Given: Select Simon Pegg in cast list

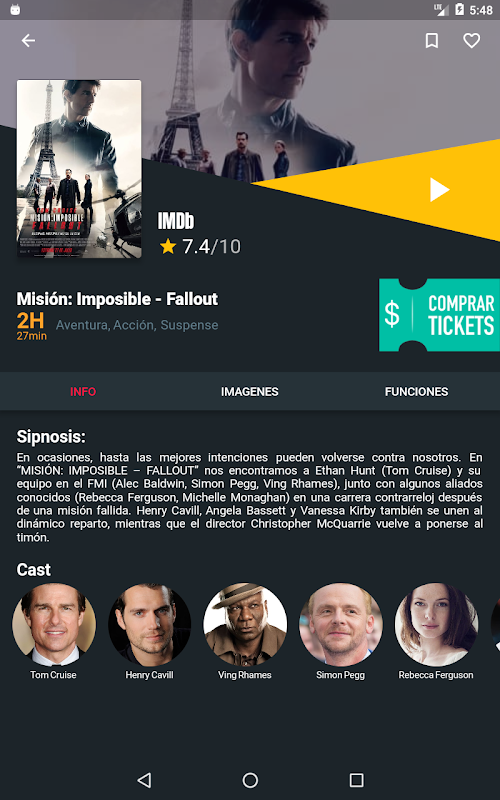Looking at the screenshot, I should click(x=340, y=624).
